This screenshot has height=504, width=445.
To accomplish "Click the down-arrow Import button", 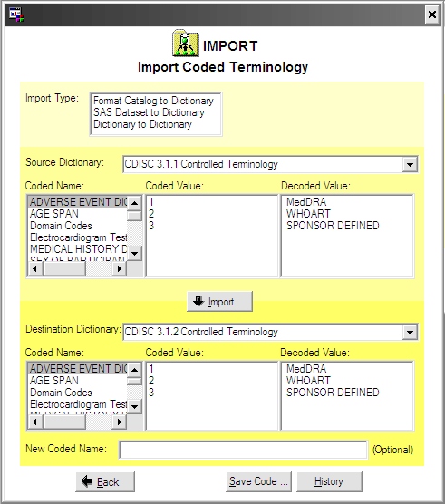I will click(x=219, y=302).
